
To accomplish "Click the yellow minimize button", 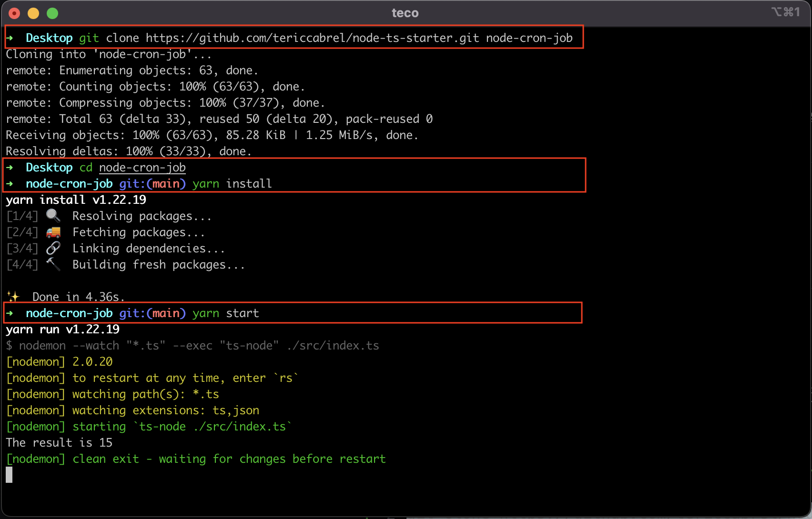I will tap(33, 13).
